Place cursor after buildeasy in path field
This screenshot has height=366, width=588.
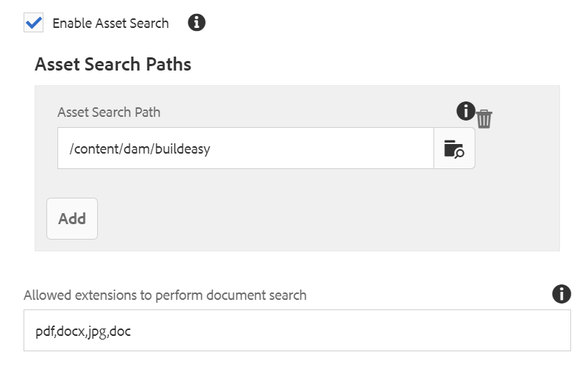click(x=211, y=148)
